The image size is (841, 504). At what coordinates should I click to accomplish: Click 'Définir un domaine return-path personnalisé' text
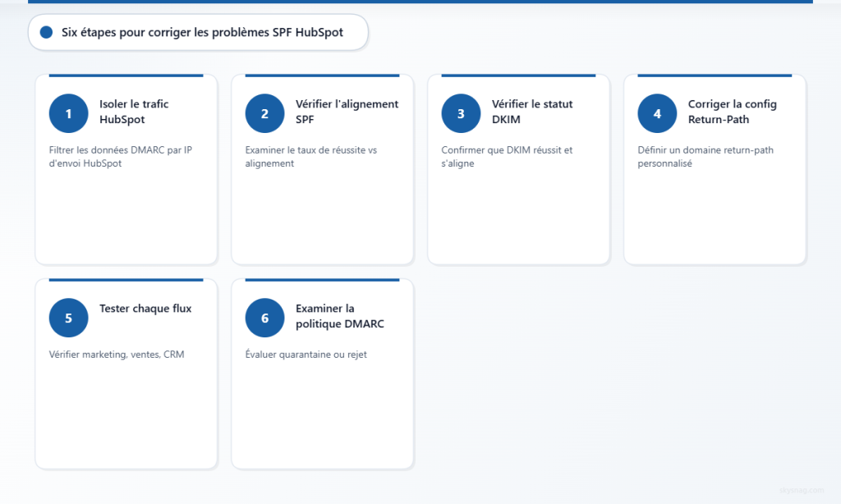pos(705,157)
